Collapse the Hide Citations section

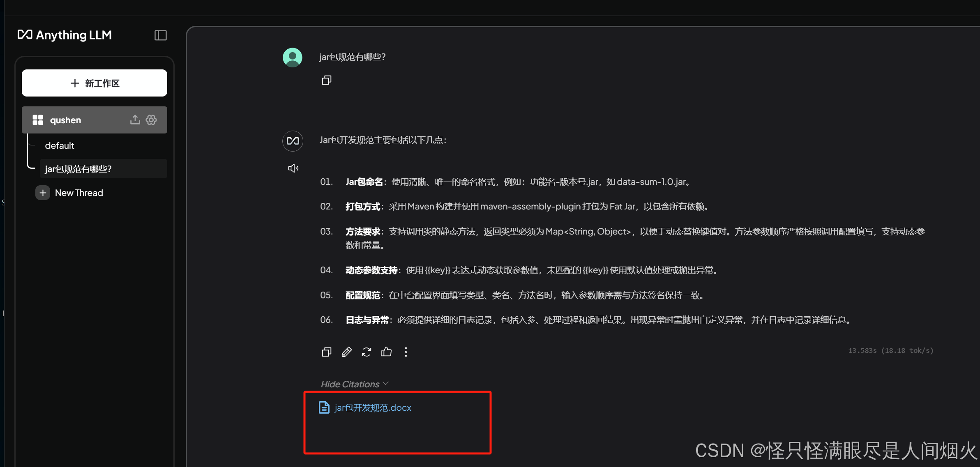click(354, 384)
